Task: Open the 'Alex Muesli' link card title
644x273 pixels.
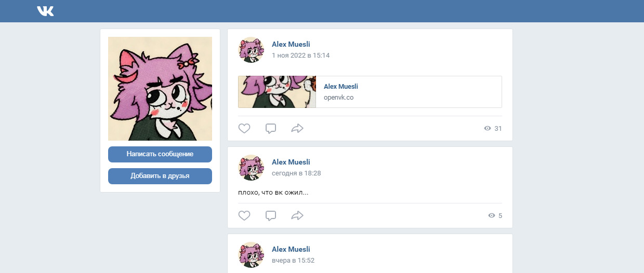Action: (x=341, y=87)
